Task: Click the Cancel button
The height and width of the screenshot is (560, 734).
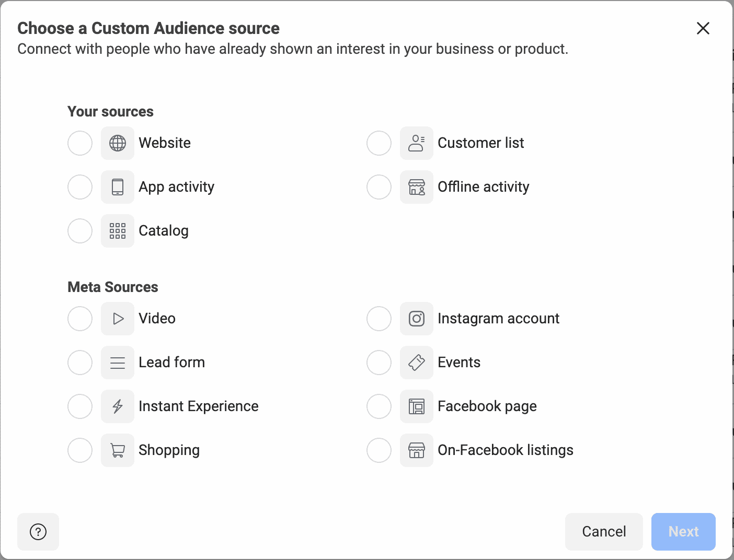Action: (x=604, y=531)
